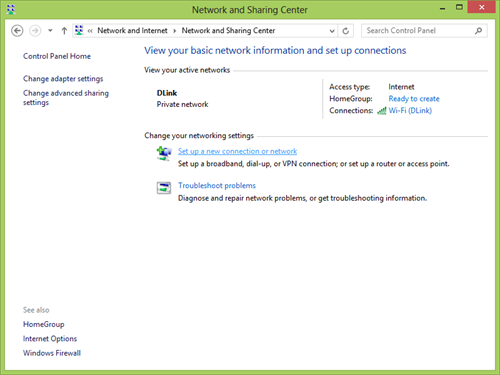Click the DLink network name
The width and height of the screenshot is (500, 375).
pos(167,93)
